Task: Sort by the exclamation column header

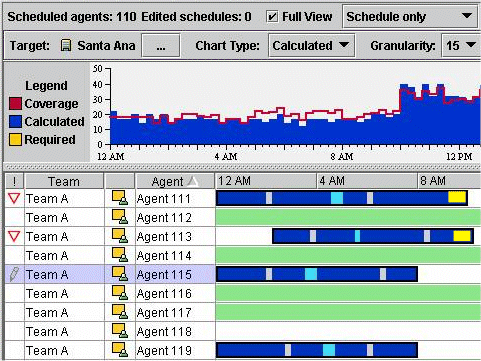Action: (14, 181)
